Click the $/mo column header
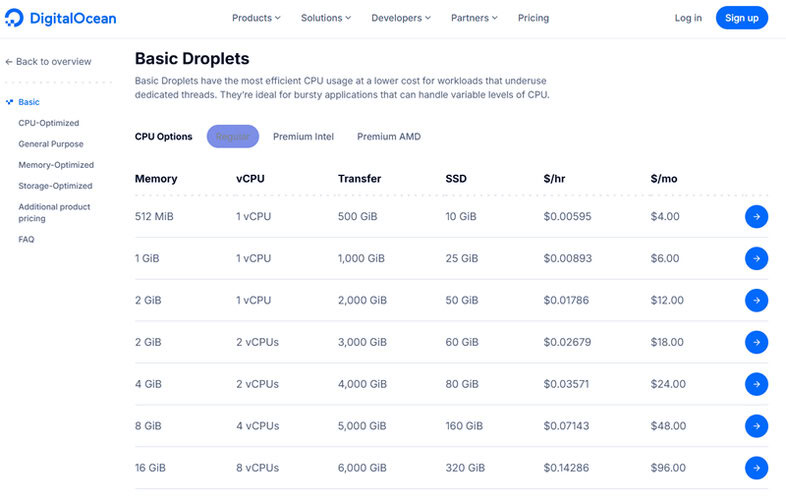Viewport: 786px width, 499px height. pos(664,179)
